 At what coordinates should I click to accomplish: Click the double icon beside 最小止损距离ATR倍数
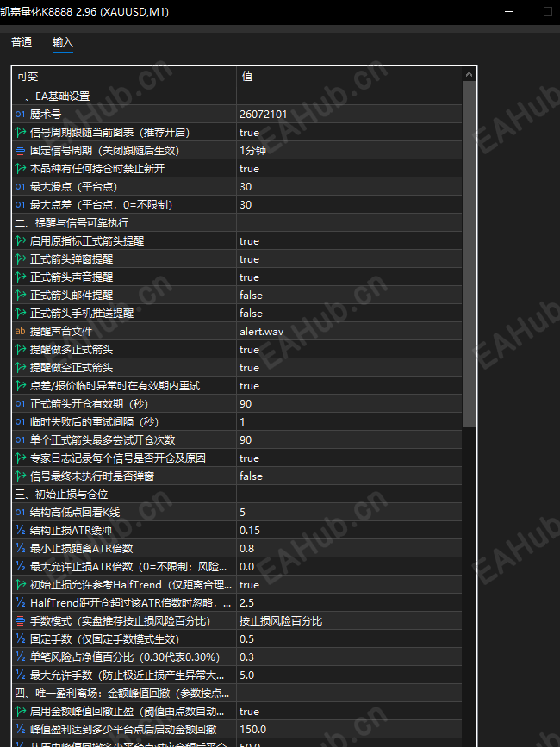click(x=20, y=549)
